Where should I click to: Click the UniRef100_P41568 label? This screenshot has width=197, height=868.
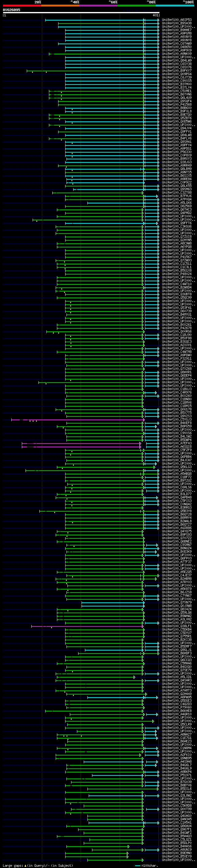pos(176,104)
